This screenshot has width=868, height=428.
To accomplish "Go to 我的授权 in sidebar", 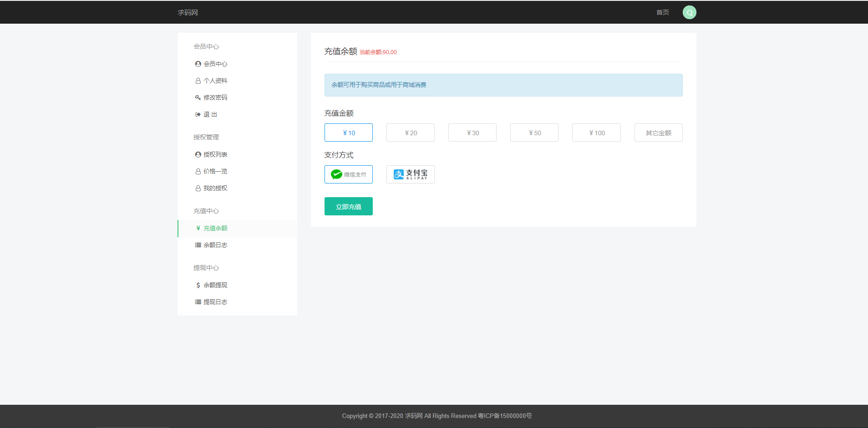I will click(x=215, y=189).
